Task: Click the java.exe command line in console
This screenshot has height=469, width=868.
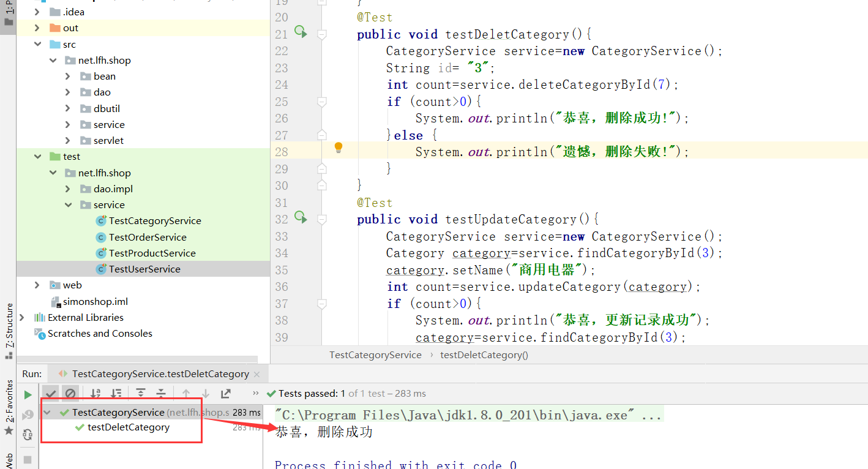Action: pyautogui.click(x=468, y=415)
